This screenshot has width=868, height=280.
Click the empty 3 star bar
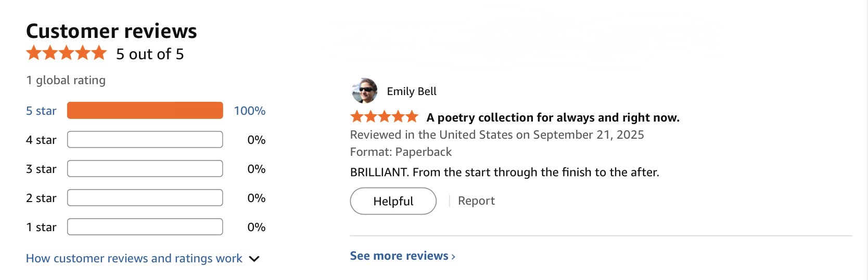pos(145,169)
